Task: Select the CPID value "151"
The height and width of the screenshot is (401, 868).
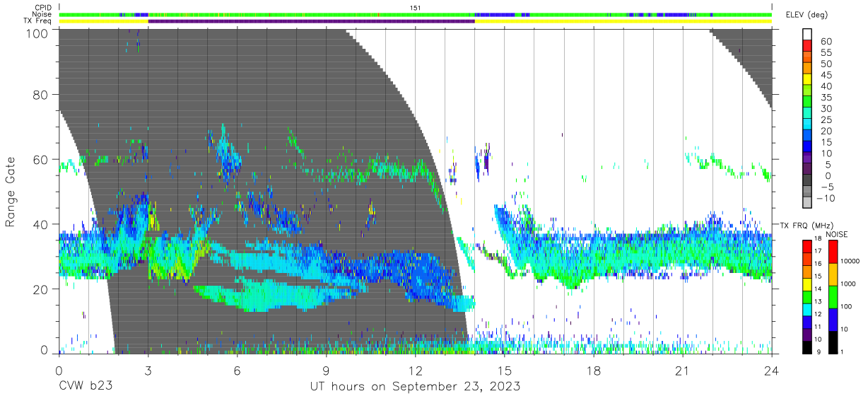Action: [x=416, y=8]
